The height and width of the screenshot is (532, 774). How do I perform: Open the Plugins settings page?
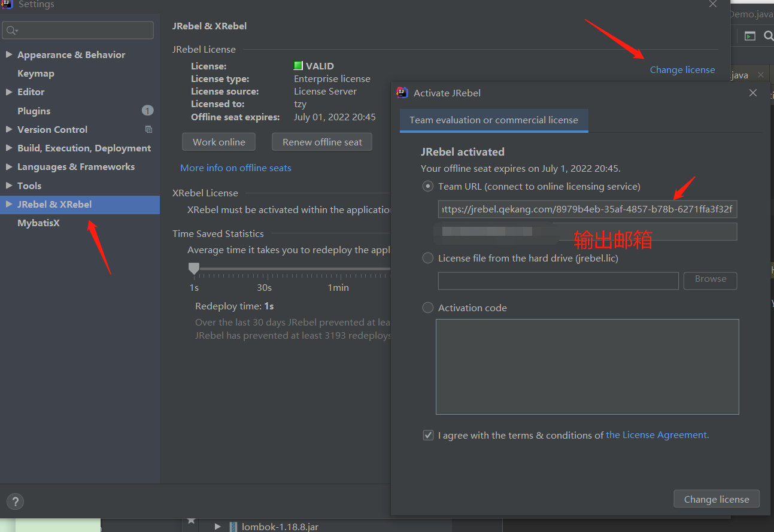[x=34, y=111]
